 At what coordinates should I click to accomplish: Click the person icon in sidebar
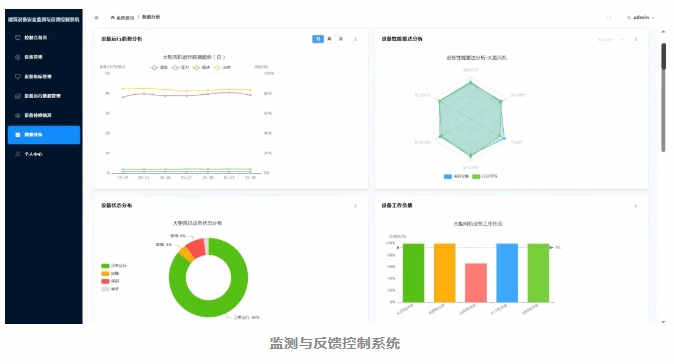point(18,154)
